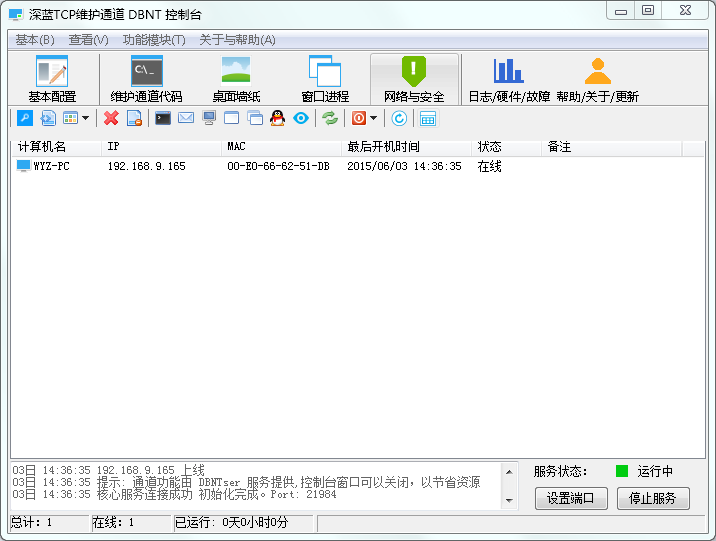
Task: Click the code document toolbar icon
Action: click(48, 118)
